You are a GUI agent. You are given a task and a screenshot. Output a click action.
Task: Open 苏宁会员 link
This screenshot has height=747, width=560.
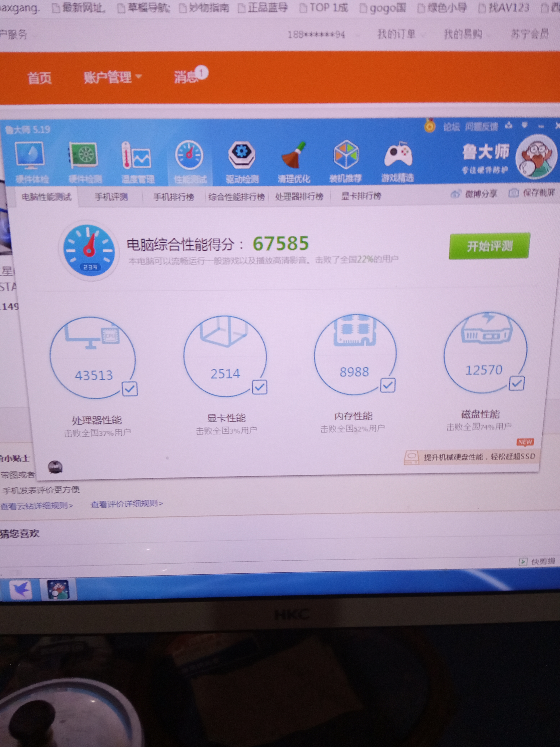[530, 34]
